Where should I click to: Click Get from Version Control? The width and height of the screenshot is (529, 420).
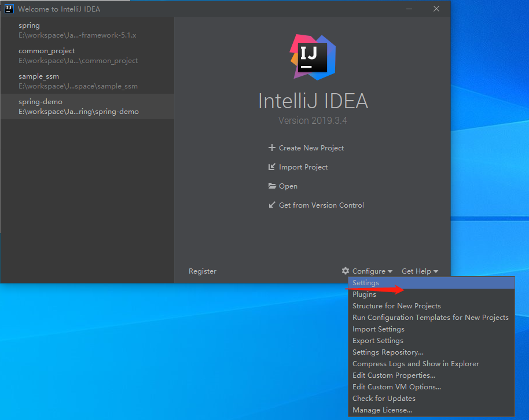(x=321, y=205)
